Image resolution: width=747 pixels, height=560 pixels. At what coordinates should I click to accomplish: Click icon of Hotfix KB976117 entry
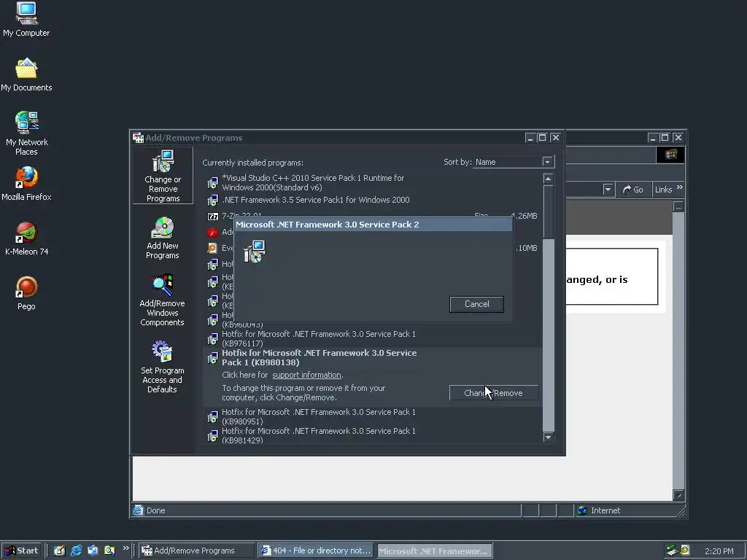tap(212, 339)
